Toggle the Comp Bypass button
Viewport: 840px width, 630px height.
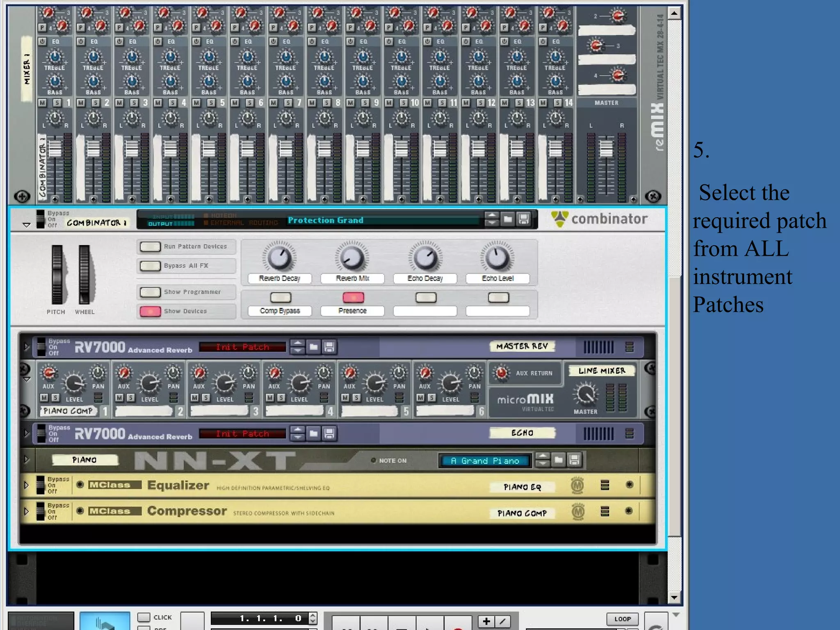point(281,297)
